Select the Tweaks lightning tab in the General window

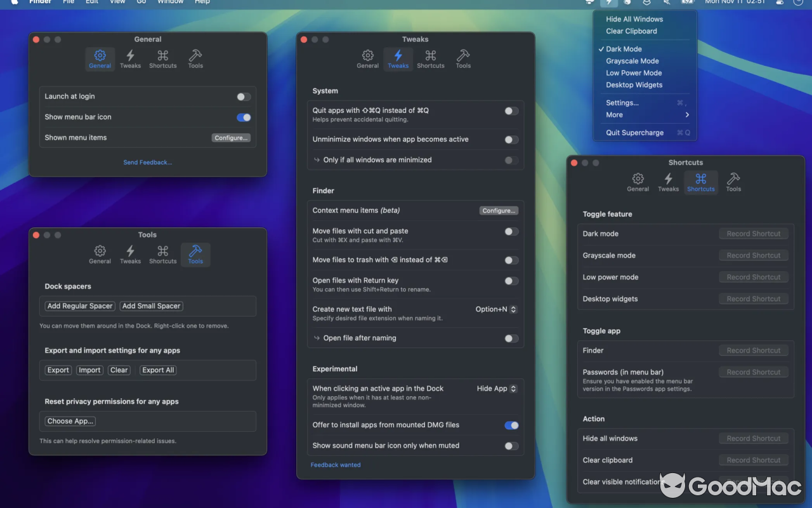point(130,58)
